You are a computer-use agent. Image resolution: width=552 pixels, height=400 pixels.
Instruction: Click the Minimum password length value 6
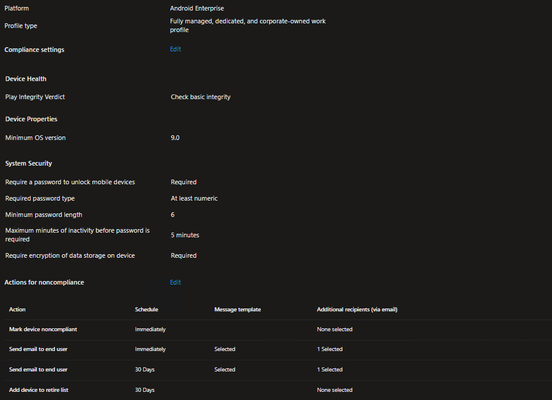(172, 215)
